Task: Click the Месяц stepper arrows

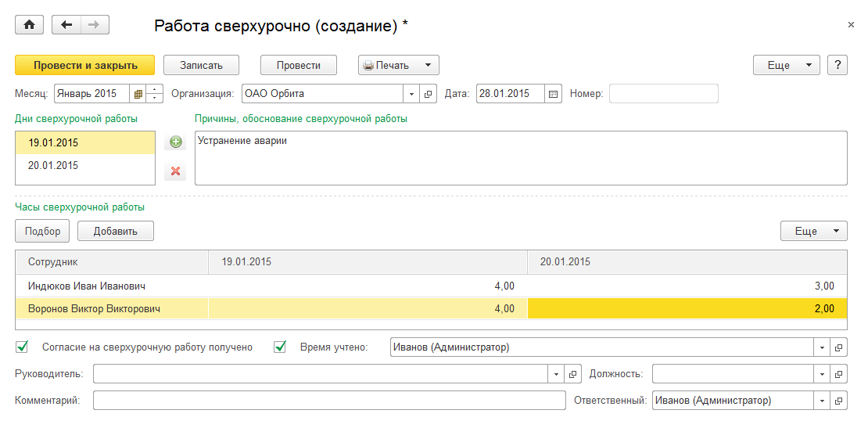Action: pyautogui.click(x=155, y=94)
